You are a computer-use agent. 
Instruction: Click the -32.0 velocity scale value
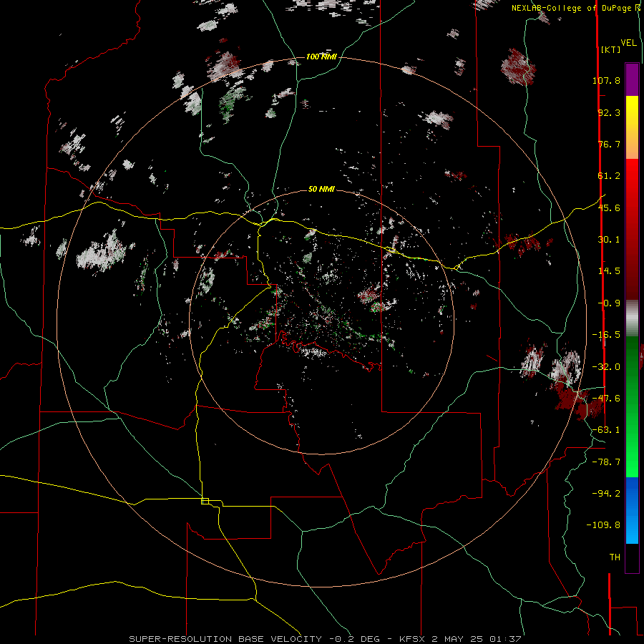606,367
